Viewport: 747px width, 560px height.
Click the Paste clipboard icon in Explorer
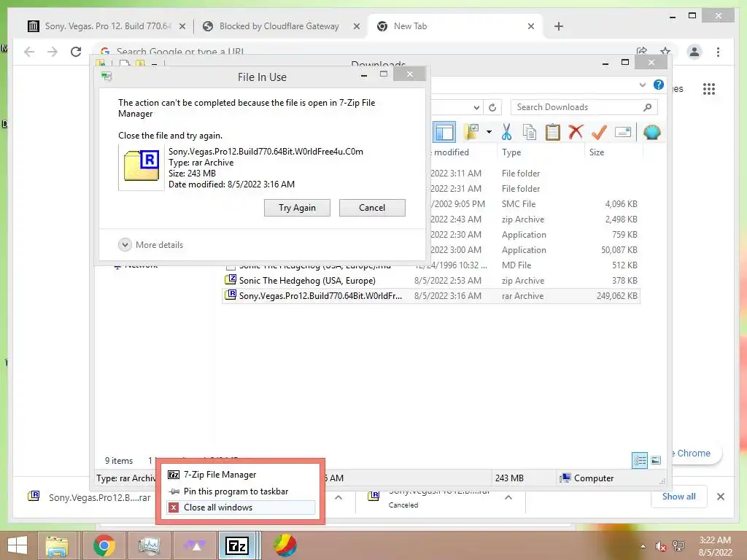click(553, 133)
